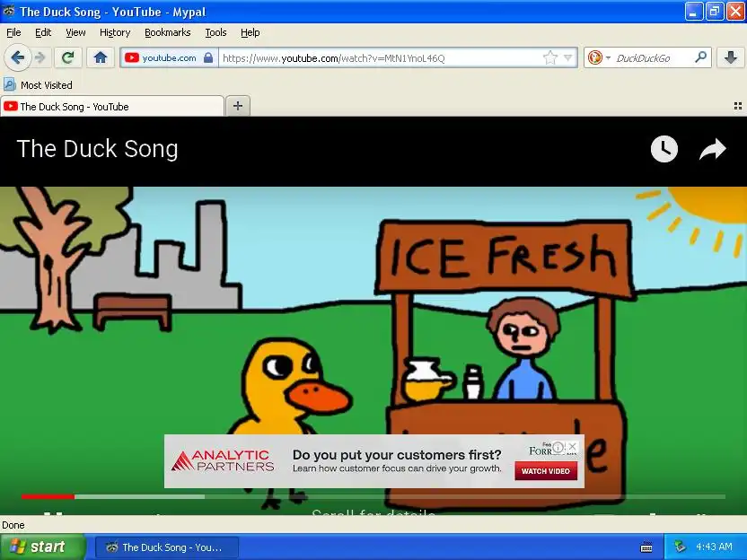Click inside the URL address field

pos(379,58)
